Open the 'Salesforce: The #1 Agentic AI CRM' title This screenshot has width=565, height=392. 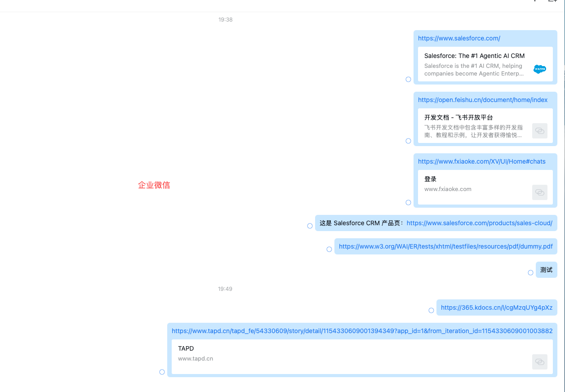(475, 56)
